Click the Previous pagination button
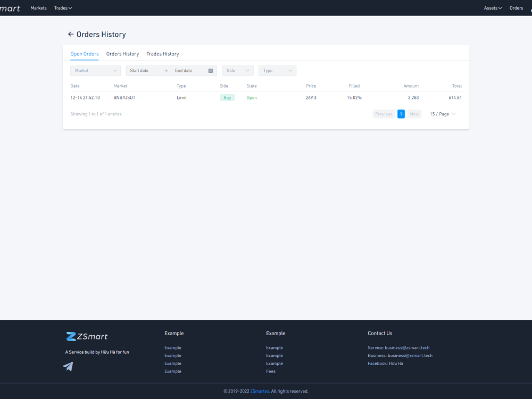Viewport: 532px width, 399px height. tap(384, 114)
